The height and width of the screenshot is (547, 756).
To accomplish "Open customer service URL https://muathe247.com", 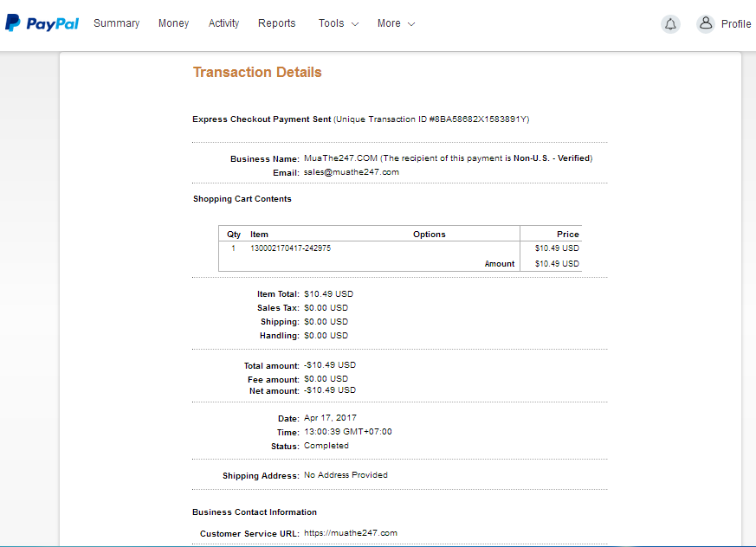I will 351,533.
